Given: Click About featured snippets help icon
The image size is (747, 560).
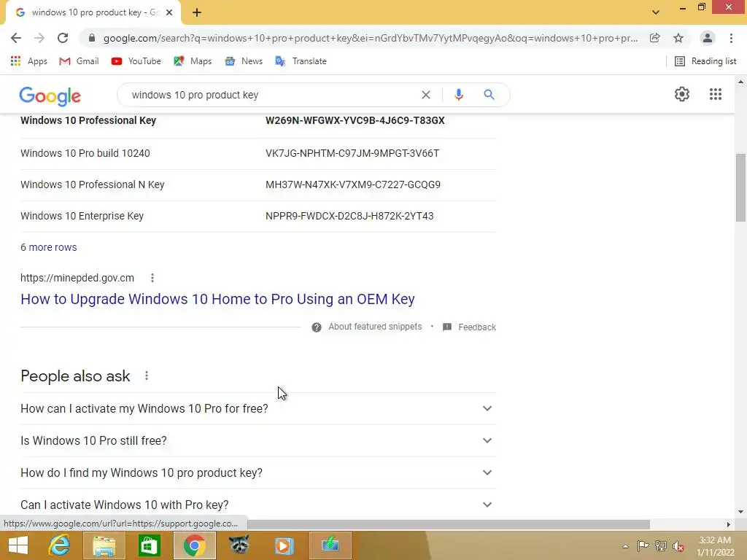Looking at the screenshot, I should [x=317, y=327].
